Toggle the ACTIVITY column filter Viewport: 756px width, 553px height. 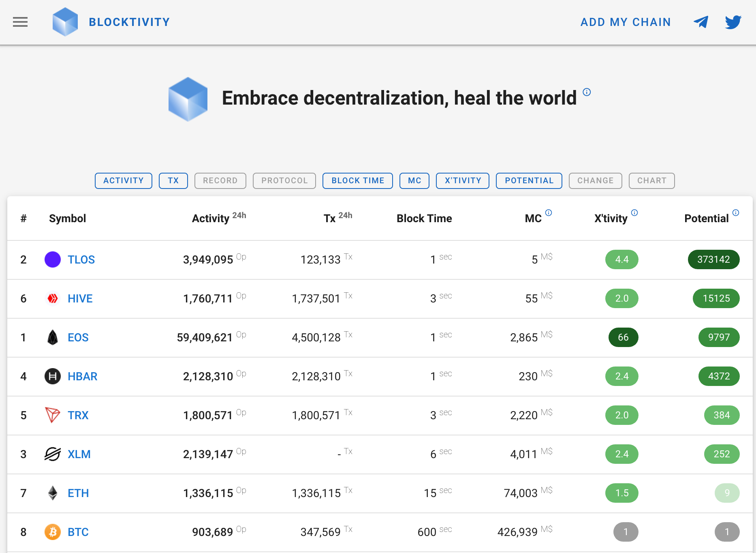pyautogui.click(x=124, y=181)
